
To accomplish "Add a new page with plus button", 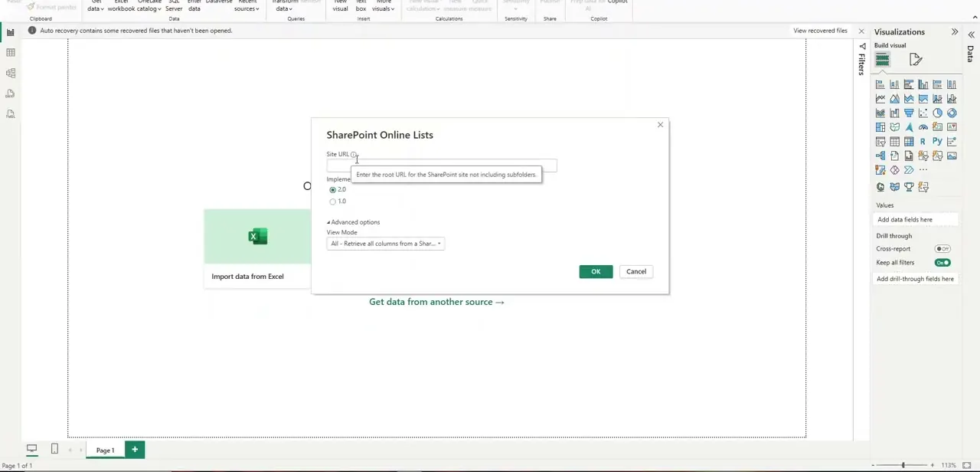I will pyautogui.click(x=135, y=450).
